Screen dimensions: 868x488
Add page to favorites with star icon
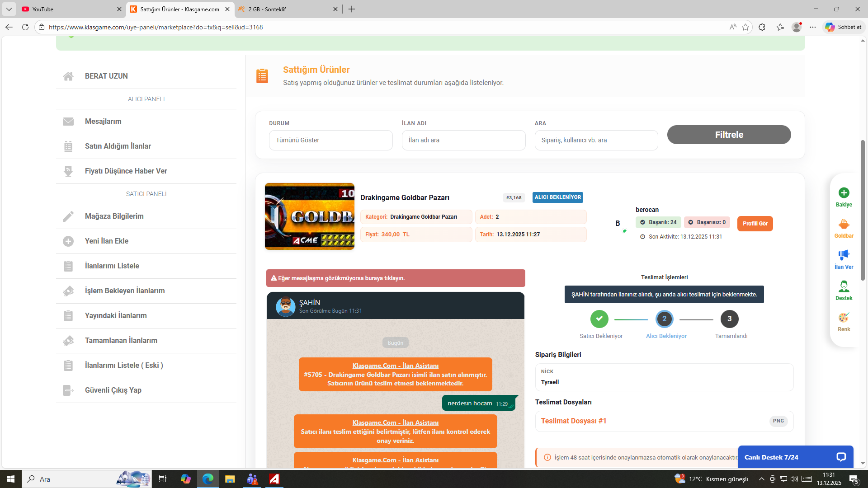(745, 27)
